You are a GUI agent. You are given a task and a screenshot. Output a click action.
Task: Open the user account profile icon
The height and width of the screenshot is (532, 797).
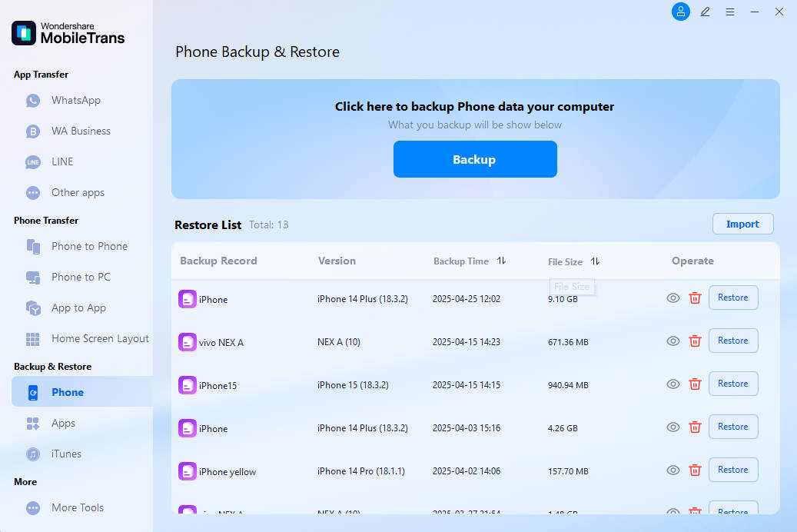[681, 12]
